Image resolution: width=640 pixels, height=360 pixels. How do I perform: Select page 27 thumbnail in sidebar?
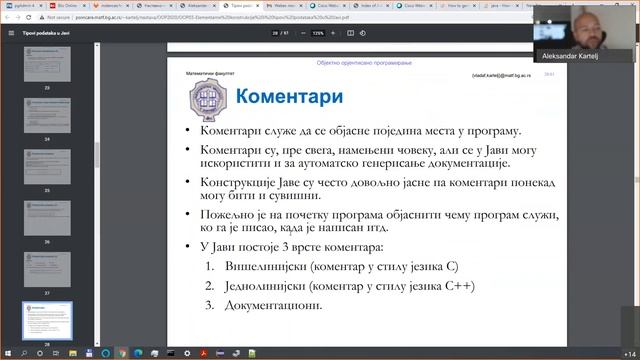point(47,269)
